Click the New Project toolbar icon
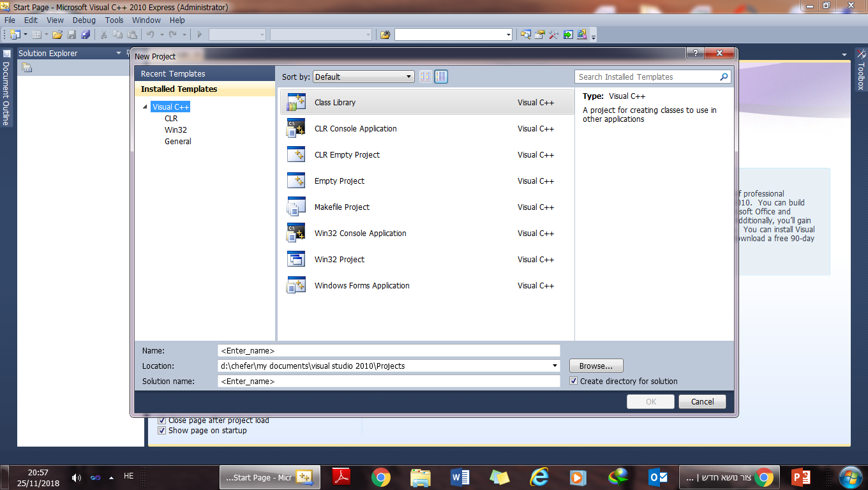868x490 pixels. [15, 34]
